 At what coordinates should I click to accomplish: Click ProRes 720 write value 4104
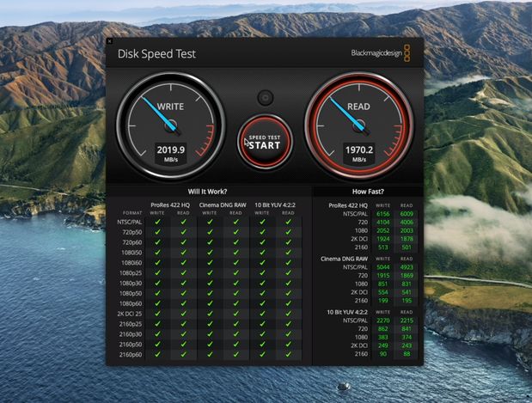(383, 223)
